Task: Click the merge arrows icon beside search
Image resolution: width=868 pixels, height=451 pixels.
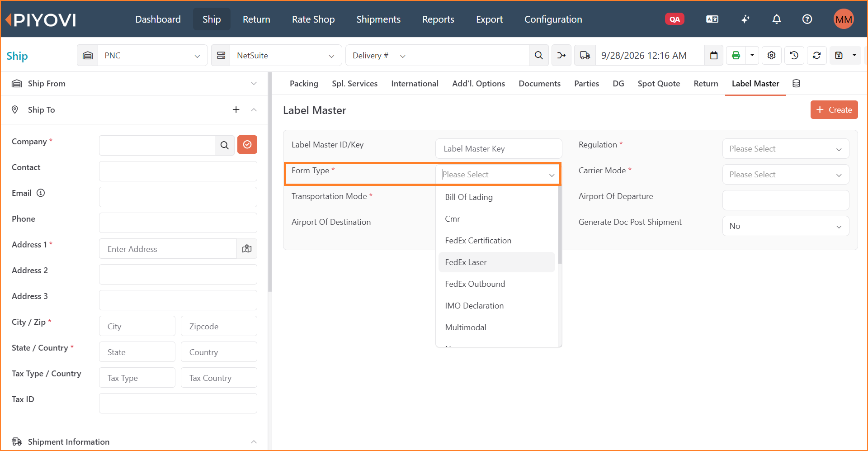Action: coord(561,55)
